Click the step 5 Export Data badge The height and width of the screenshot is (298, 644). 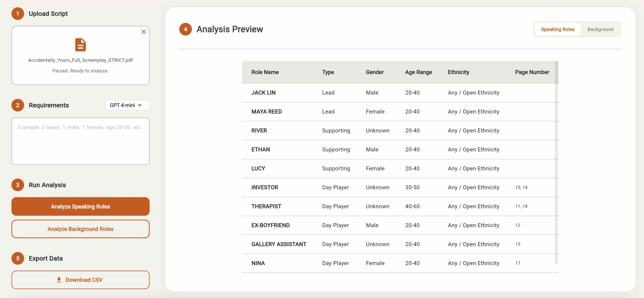(x=17, y=258)
